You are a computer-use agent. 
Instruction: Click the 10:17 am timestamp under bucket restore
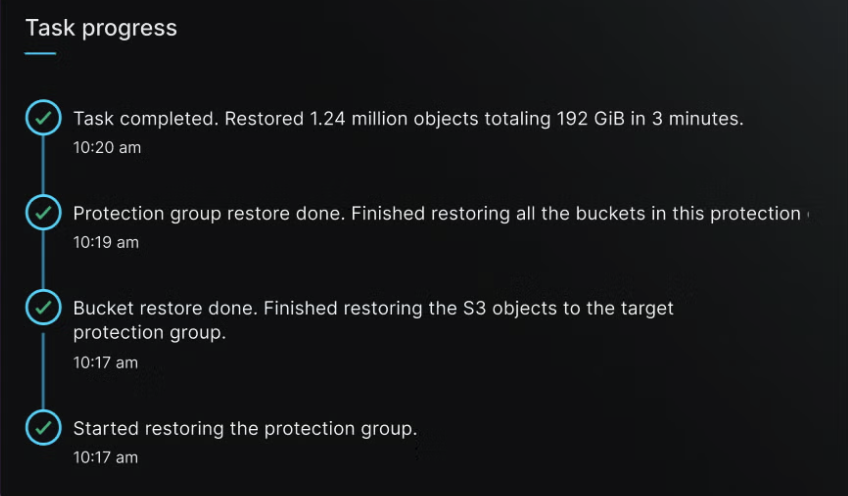[x=105, y=362]
